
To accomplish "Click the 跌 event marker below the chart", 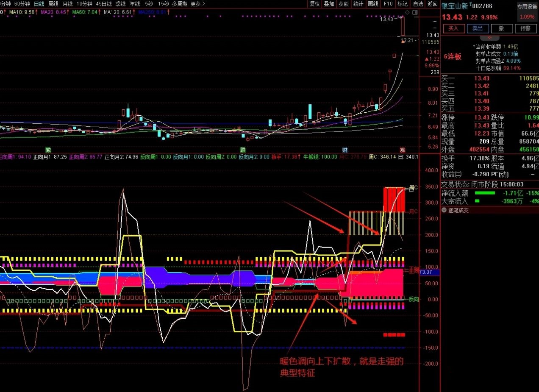I will [x=243, y=150].
